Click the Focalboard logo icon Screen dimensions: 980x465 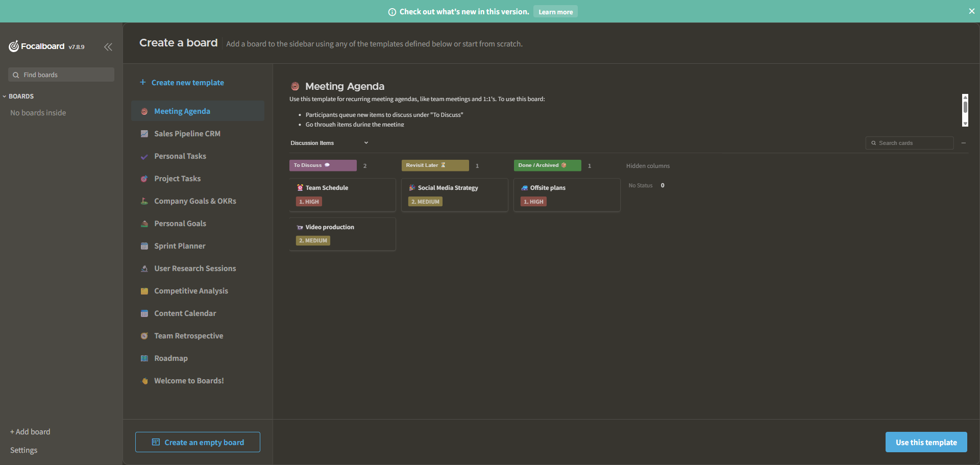click(x=14, y=46)
